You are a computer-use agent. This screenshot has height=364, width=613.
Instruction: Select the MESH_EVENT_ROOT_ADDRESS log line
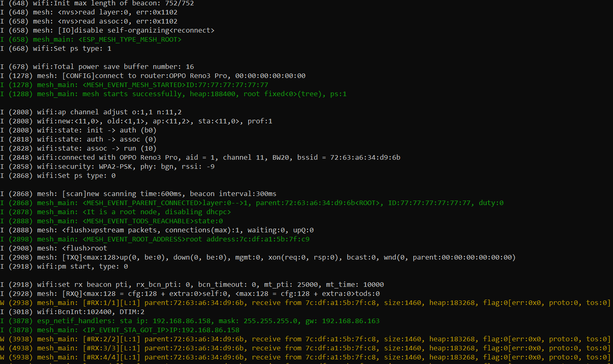pyautogui.click(x=155, y=239)
